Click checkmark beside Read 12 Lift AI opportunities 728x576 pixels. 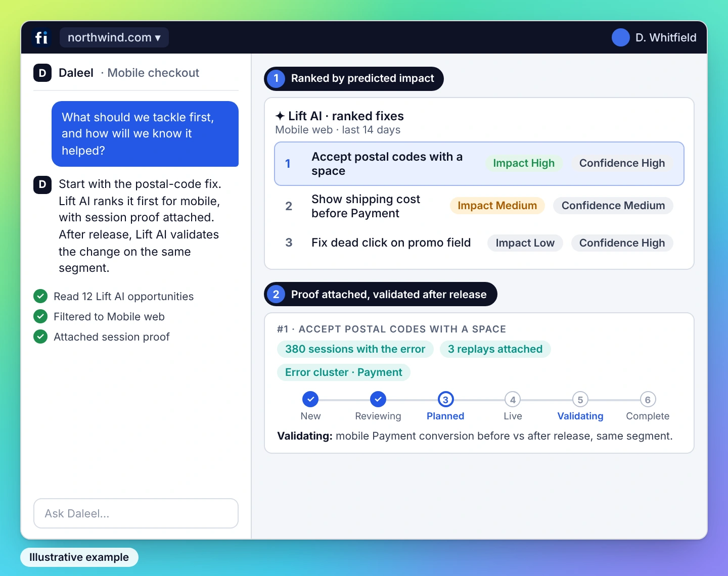[x=40, y=296]
